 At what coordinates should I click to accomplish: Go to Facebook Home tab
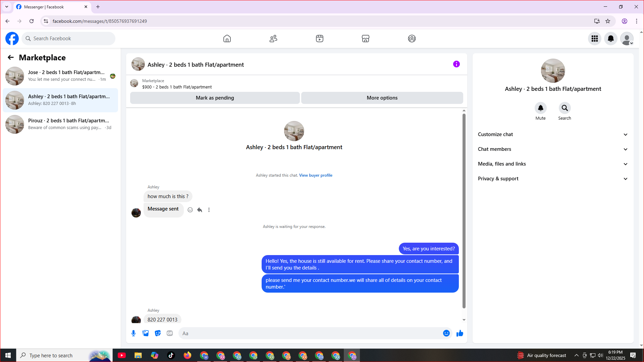[x=227, y=39]
